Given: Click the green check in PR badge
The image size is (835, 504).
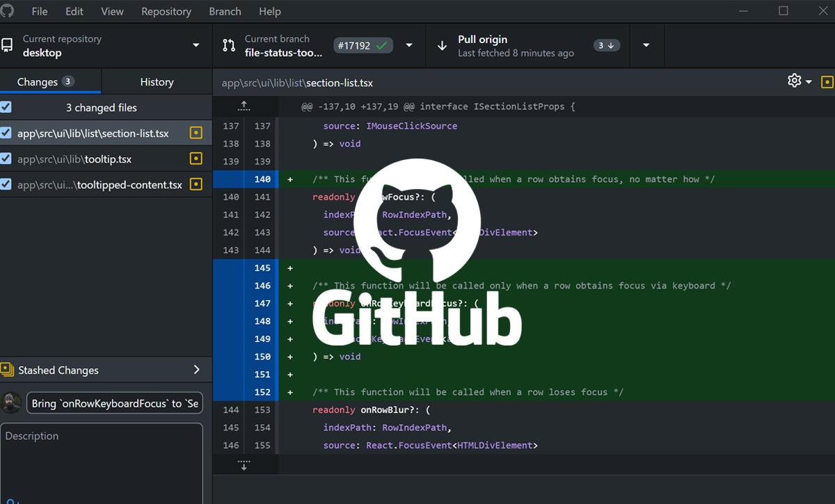Looking at the screenshot, I should 381,46.
